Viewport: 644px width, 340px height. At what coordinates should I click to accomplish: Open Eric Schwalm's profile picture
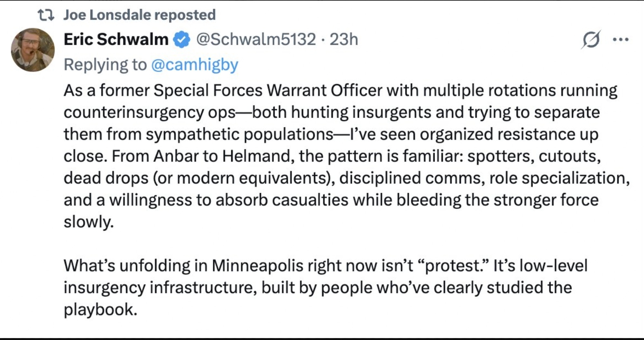click(33, 50)
